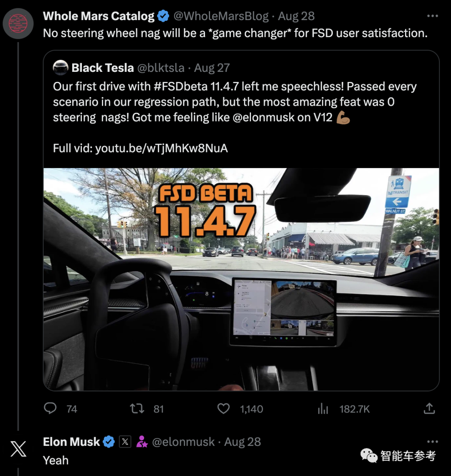
Task: Click Whole Mars Catalog's blue verified checkmark
Action: click(163, 16)
